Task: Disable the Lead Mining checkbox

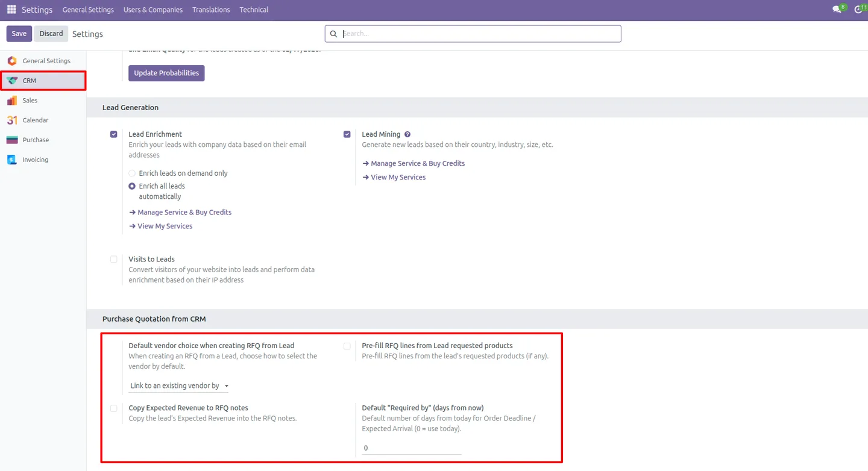Action: coord(347,134)
